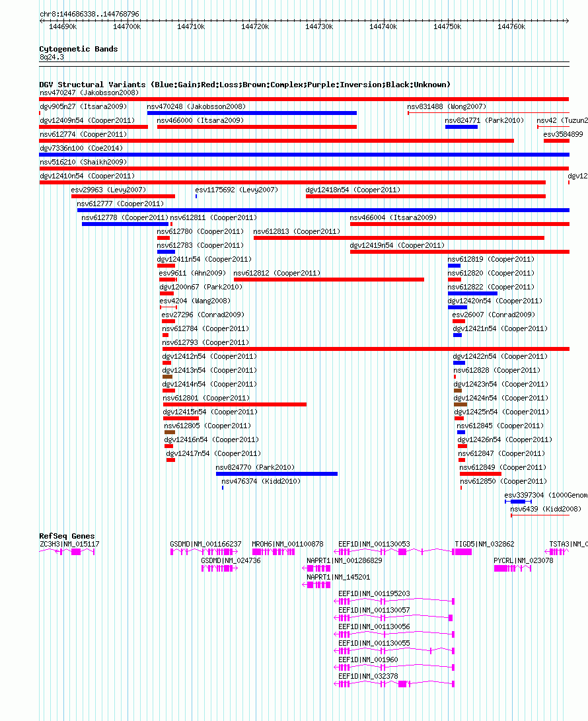Image resolution: width=588 pixels, height=721 pixels.
Task: Click the nsv612801 (Cooper2011) red bar
Action: click(235, 404)
